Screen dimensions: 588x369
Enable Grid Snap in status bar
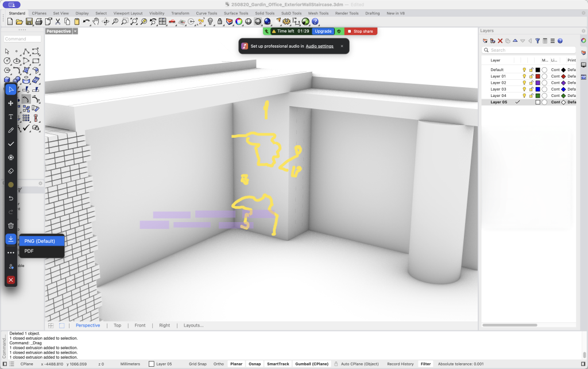198,364
